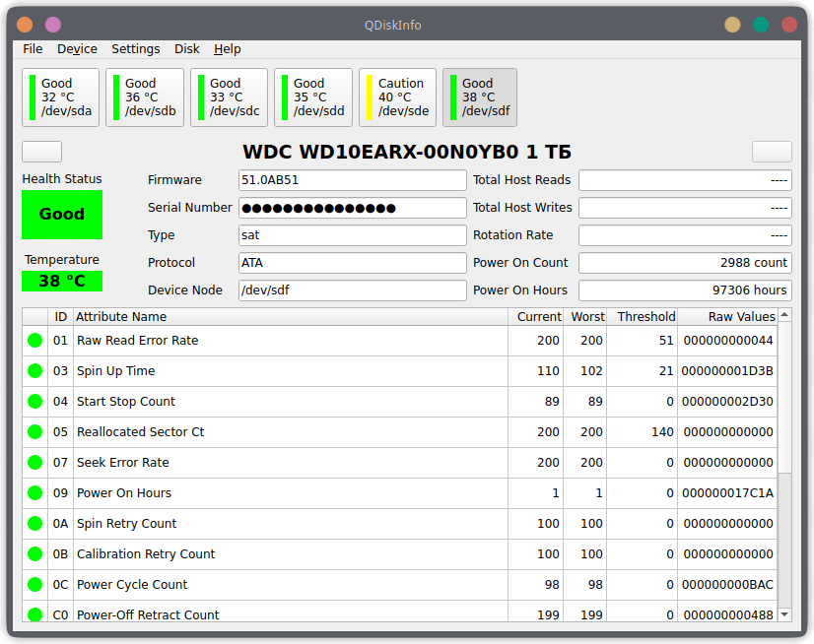Click raw value 000000000BAC

(x=727, y=584)
